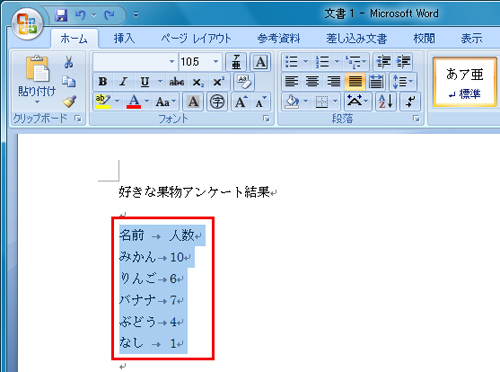Open the numbering list dropdown
Image resolution: width=500 pixels, height=372 pixels.
click(x=337, y=62)
